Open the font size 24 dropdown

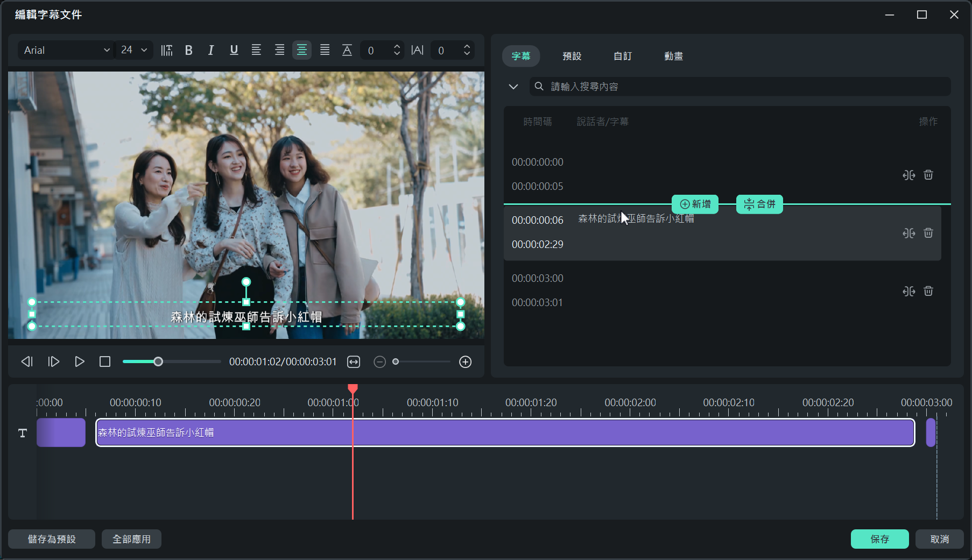pos(134,50)
